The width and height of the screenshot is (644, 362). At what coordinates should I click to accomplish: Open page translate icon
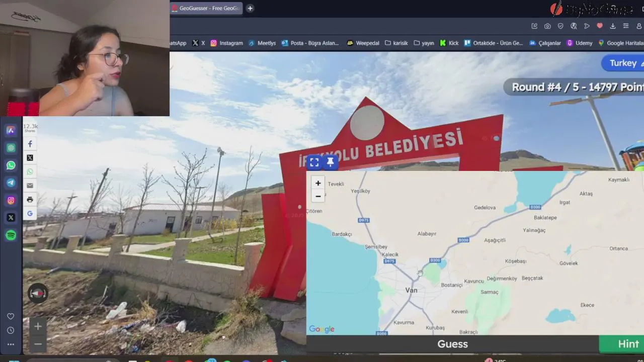tap(574, 26)
